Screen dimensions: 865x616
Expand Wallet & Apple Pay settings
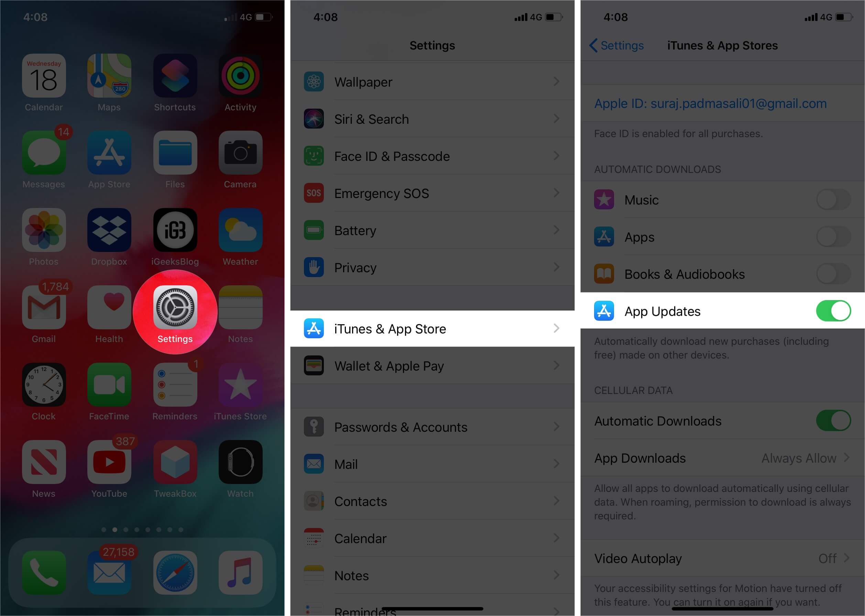(432, 365)
